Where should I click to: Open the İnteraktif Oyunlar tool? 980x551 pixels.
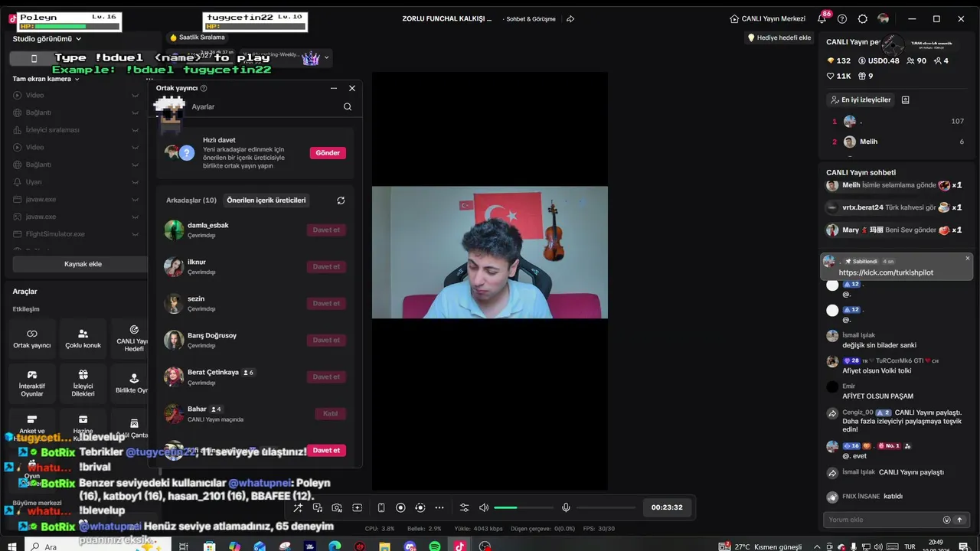32,384
